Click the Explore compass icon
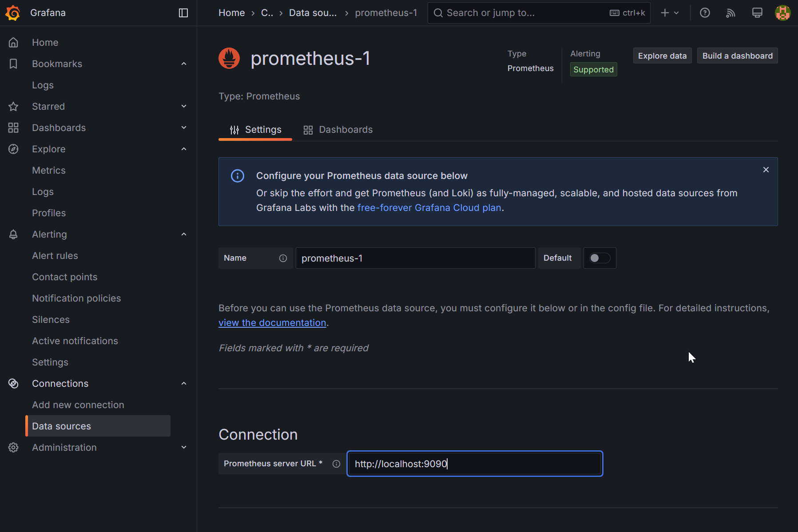This screenshot has height=532, width=798. pyautogui.click(x=13, y=149)
